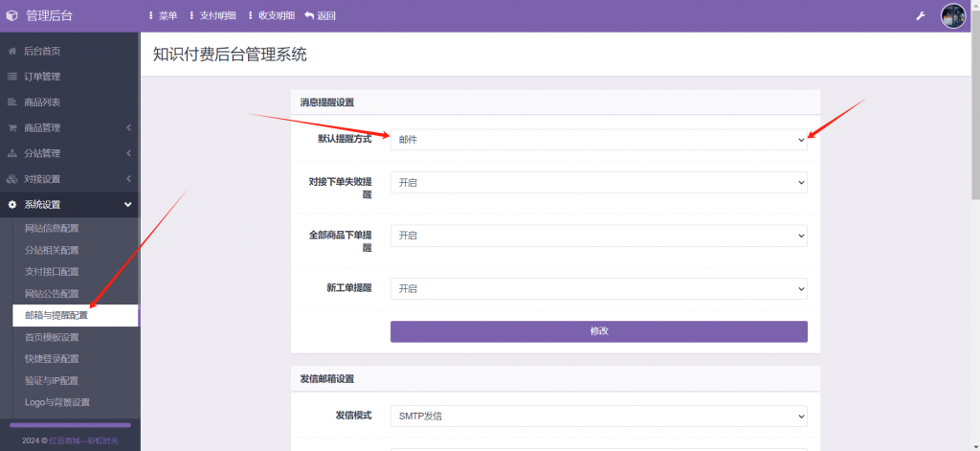Image resolution: width=980 pixels, height=451 pixels.
Task: Expand 商品管理 sidebar menu
Action: point(70,127)
